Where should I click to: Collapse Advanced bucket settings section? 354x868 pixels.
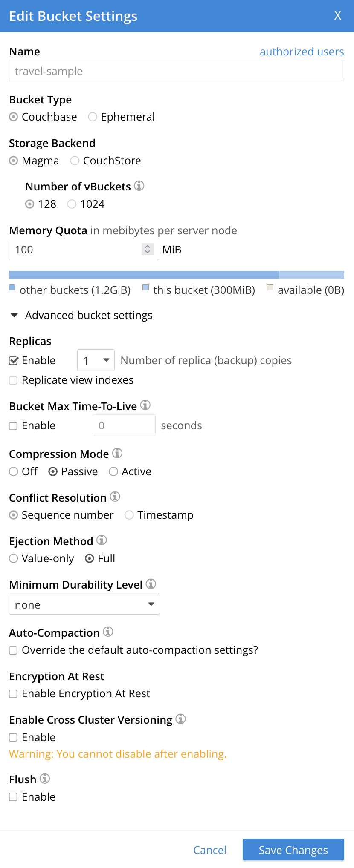(15, 316)
